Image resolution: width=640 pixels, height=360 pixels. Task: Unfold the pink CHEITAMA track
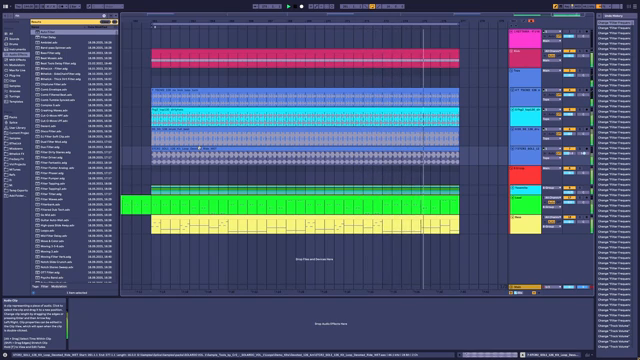[x=511, y=32]
